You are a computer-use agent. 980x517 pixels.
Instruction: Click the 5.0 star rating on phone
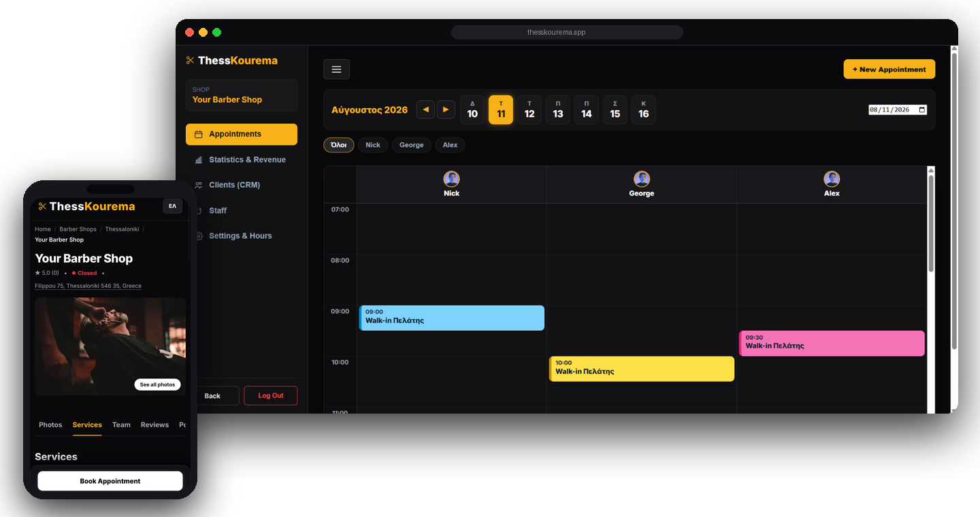(47, 273)
